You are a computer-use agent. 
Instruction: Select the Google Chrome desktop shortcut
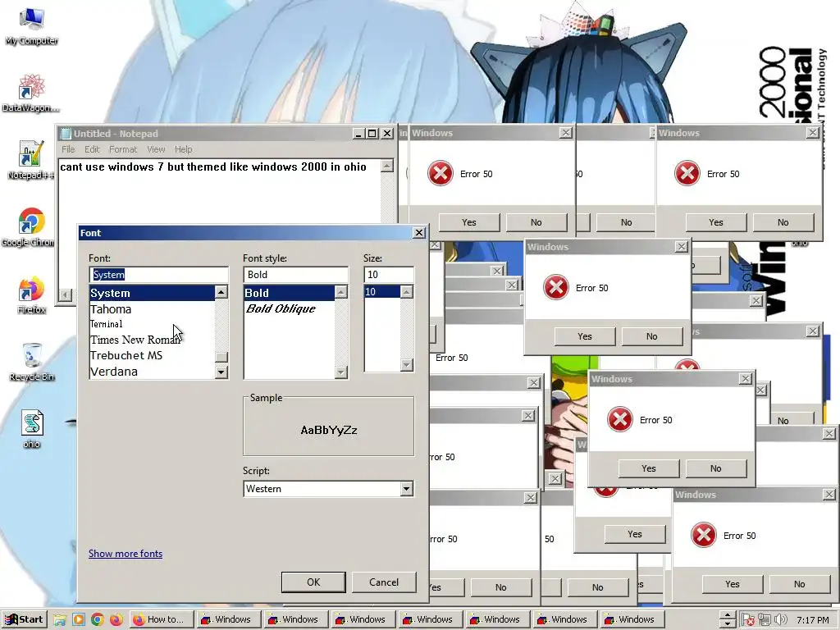tap(30, 228)
